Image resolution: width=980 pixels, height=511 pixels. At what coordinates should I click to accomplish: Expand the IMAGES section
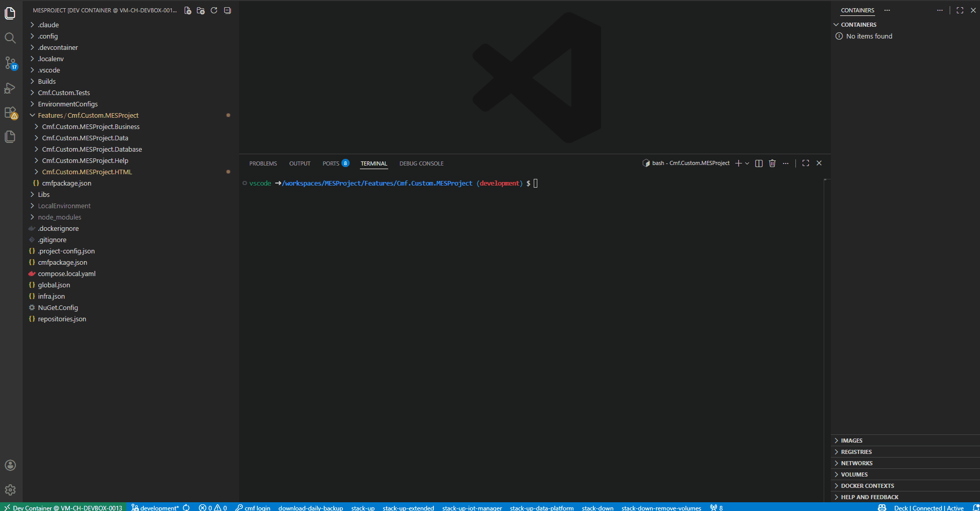coord(851,441)
